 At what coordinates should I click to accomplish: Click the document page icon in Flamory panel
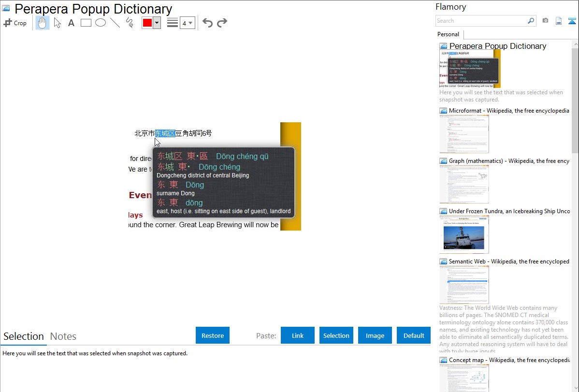(x=559, y=21)
